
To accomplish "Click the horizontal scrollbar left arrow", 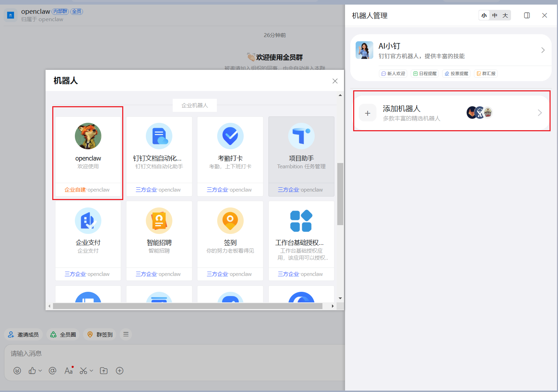I will tap(49, 306).
